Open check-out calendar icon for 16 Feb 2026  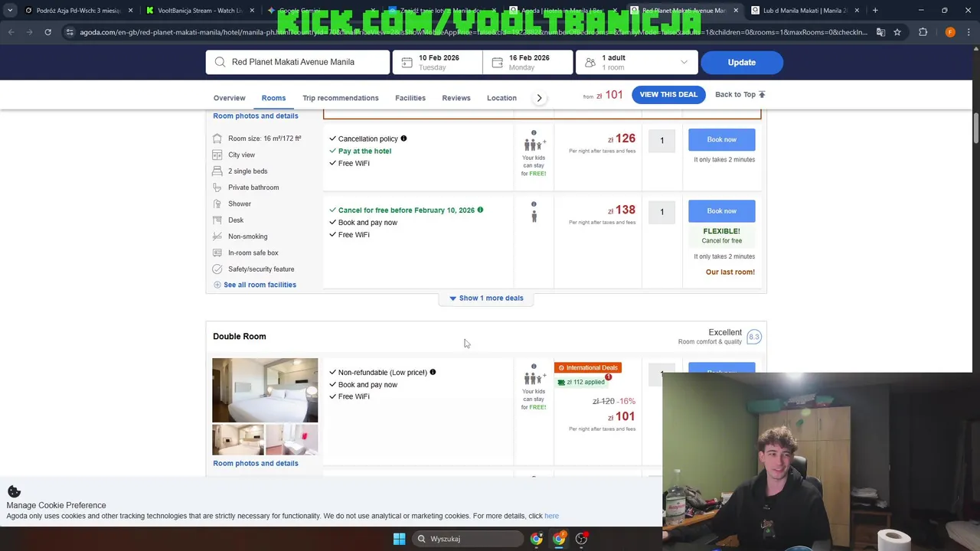pyautogui.click(x=497, y=62)
